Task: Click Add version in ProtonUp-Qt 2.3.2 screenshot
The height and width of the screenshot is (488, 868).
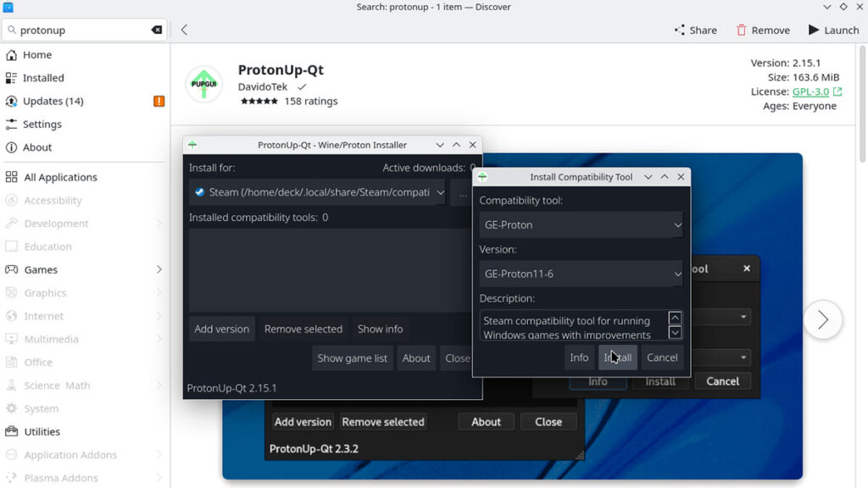Action: tap(303, 422)
